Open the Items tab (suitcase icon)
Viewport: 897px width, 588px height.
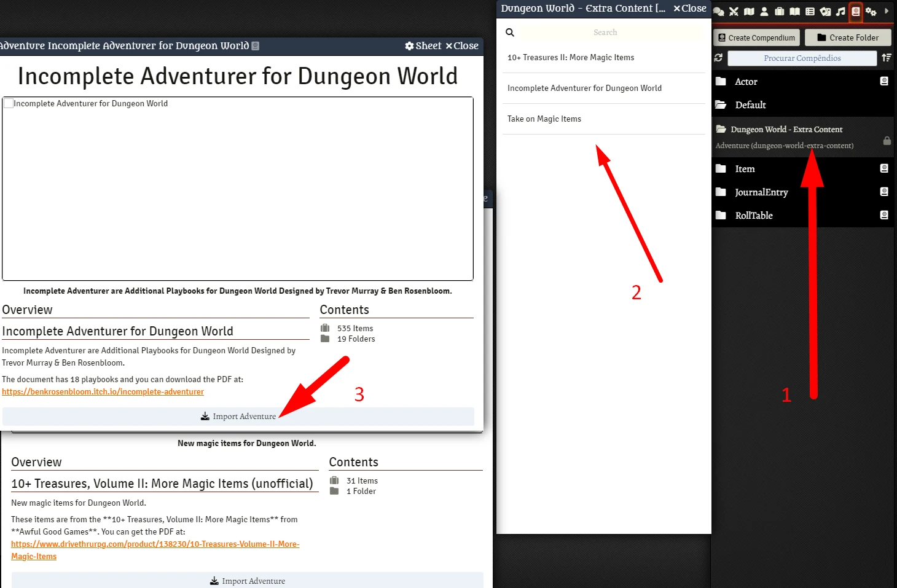[780, 11]
